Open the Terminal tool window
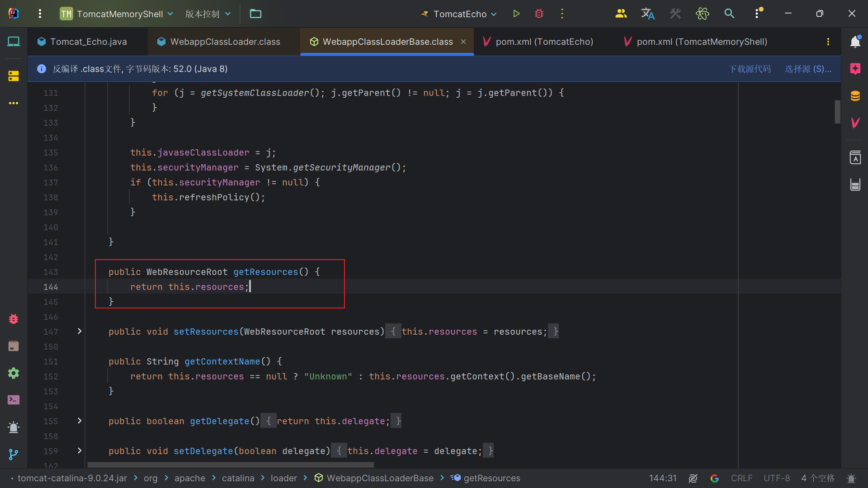This screenshot has width=868, height=488. tap(14, 400)
